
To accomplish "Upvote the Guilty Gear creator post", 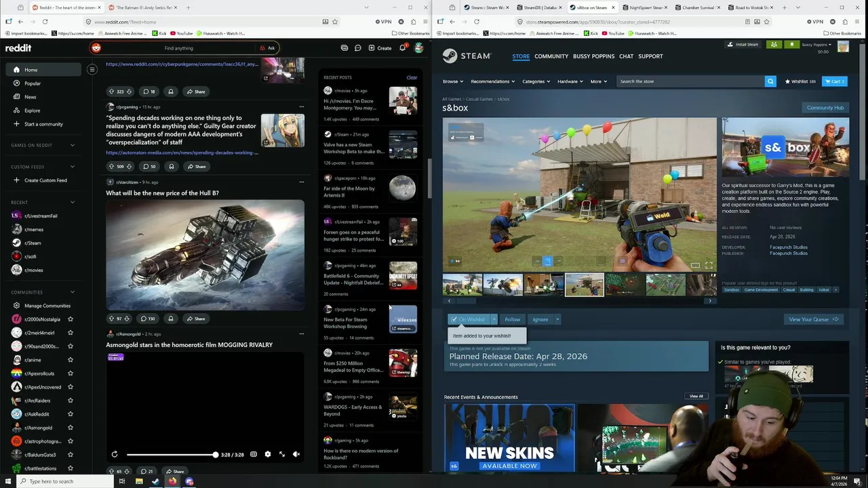I will [x=112, y=166].
